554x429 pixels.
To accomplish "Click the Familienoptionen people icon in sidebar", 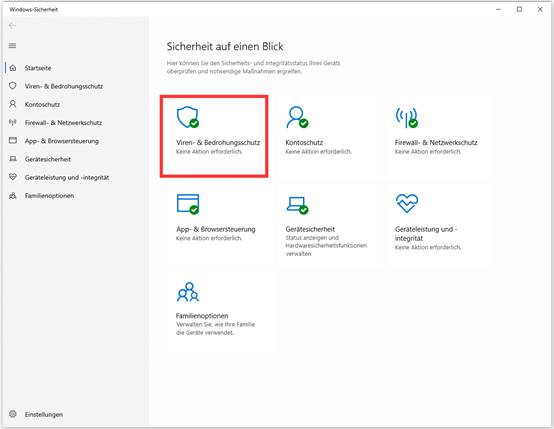I will (13, 195).
